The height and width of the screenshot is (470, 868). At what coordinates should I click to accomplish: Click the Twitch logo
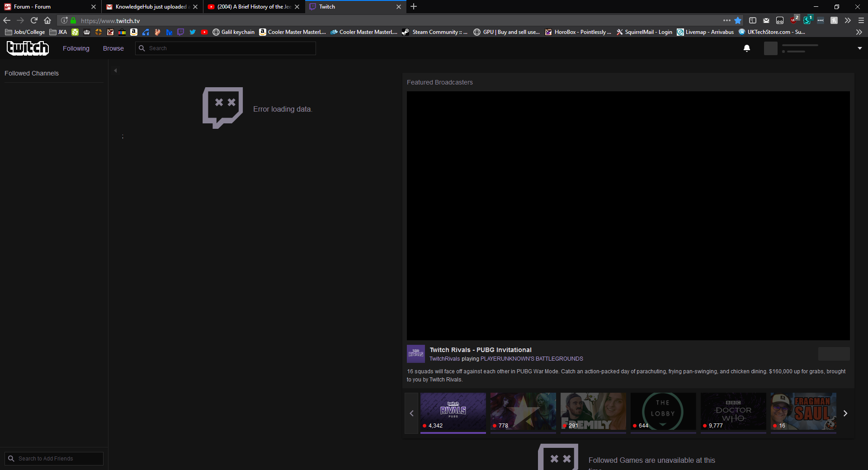[28, 48]
